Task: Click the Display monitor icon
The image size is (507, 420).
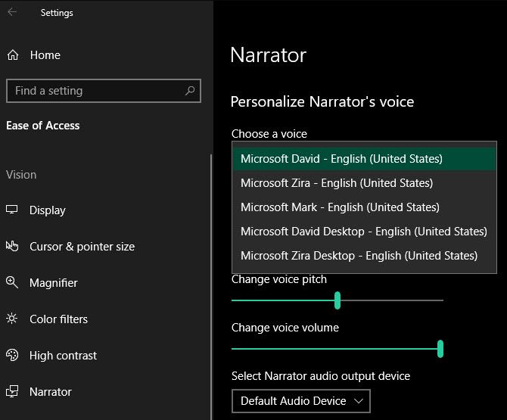Action: 12,210
